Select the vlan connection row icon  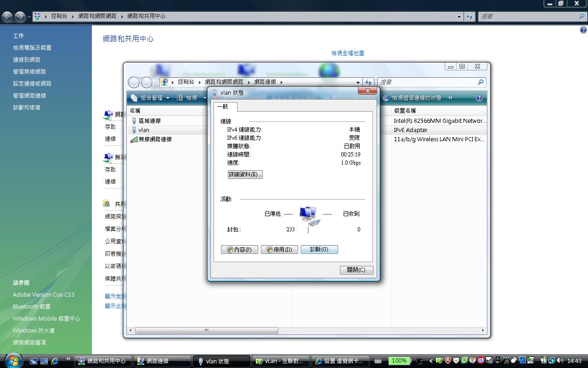134,130
